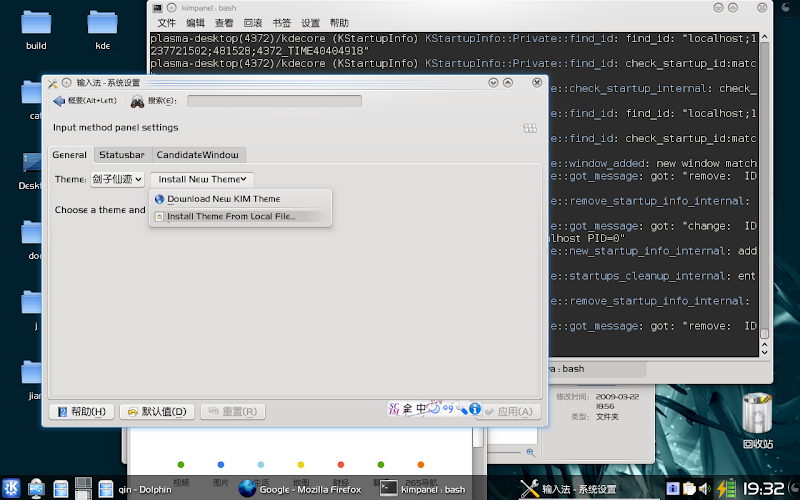The image size is (800, 500).
Task: Switch to the CandidateWindow tab
Action: point(197,155)
